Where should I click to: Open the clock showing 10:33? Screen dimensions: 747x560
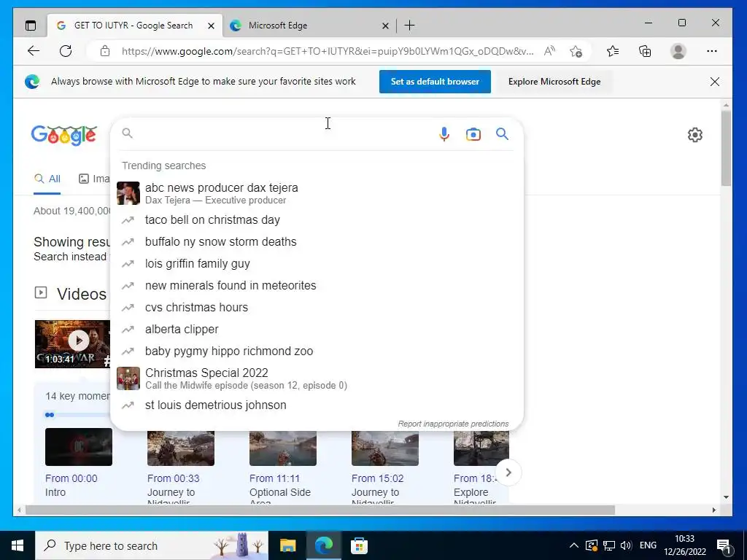(x=684, y=545)
